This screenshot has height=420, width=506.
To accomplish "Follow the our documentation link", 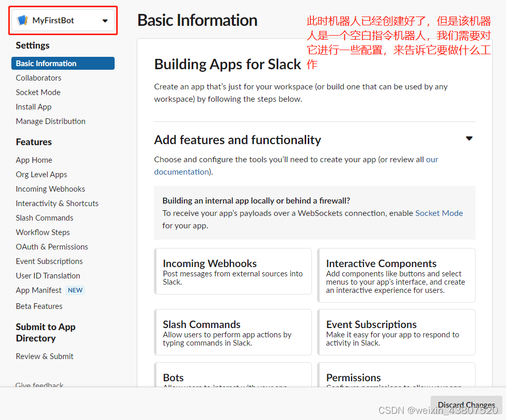I will coord(296,166).
